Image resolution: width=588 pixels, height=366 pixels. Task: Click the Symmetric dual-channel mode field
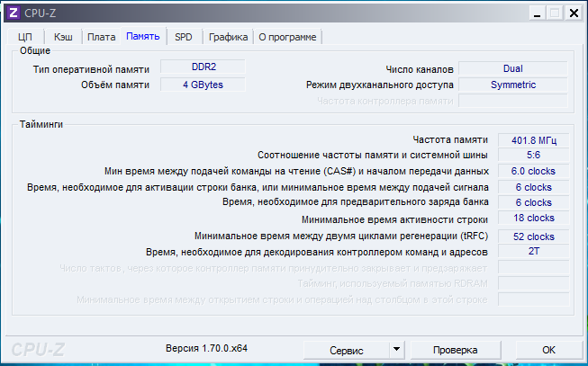coord(512,85)
